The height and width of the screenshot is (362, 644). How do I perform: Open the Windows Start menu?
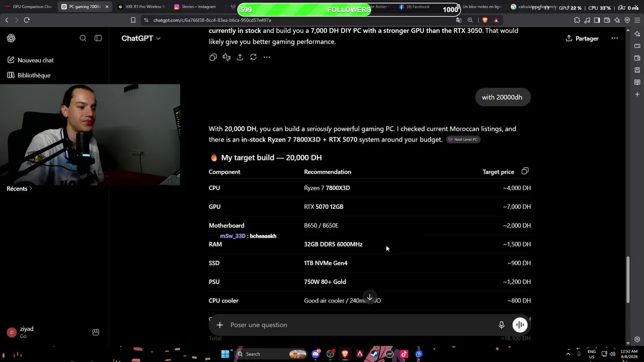(x=225, y=354)
